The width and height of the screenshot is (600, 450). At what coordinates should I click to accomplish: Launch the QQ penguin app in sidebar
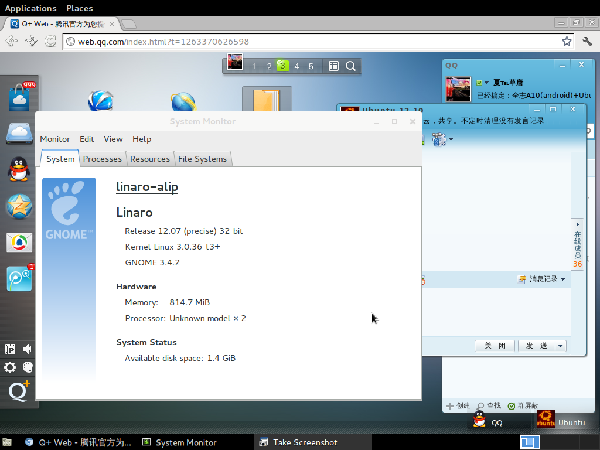pyautogui.click(x=19, y=169)
